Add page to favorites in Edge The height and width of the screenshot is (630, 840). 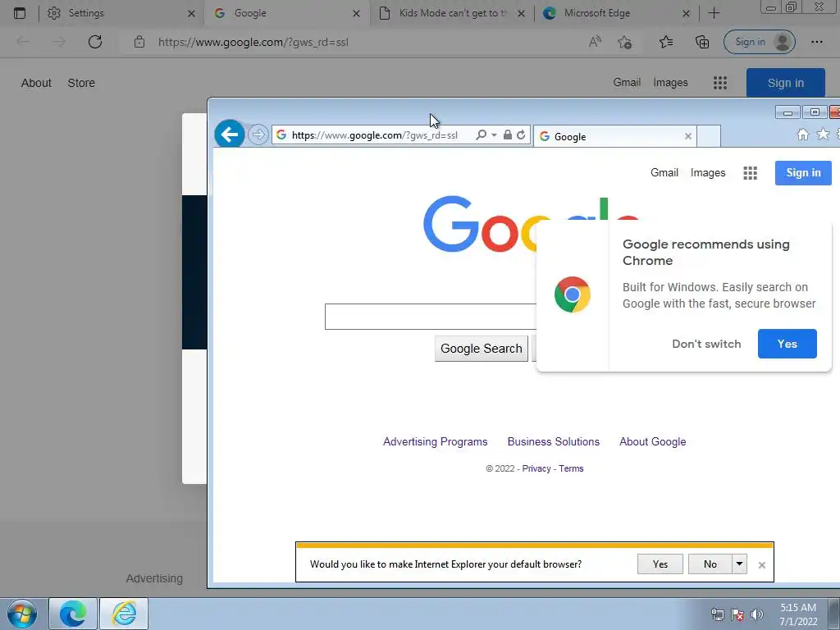[624, 42]
